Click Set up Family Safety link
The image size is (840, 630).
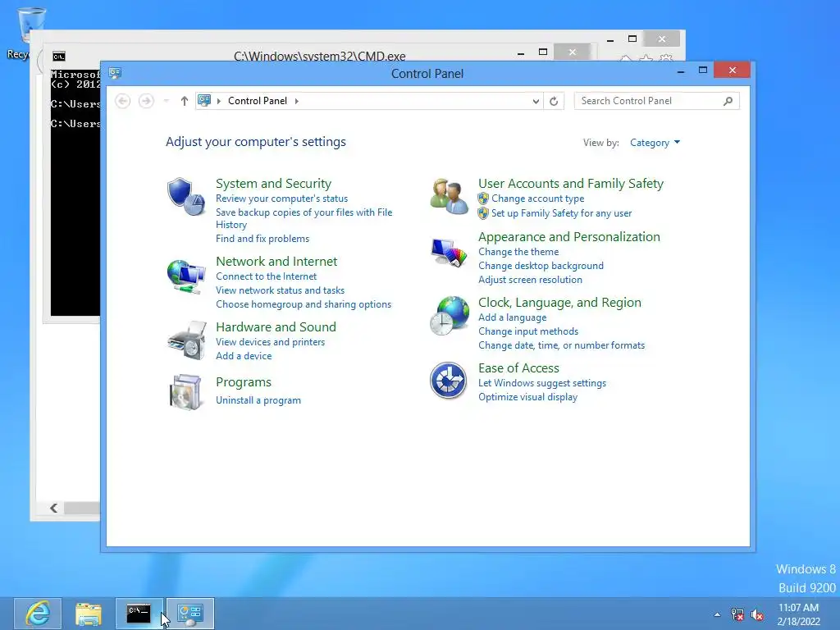pyautogui.click(x=561, y=213)
